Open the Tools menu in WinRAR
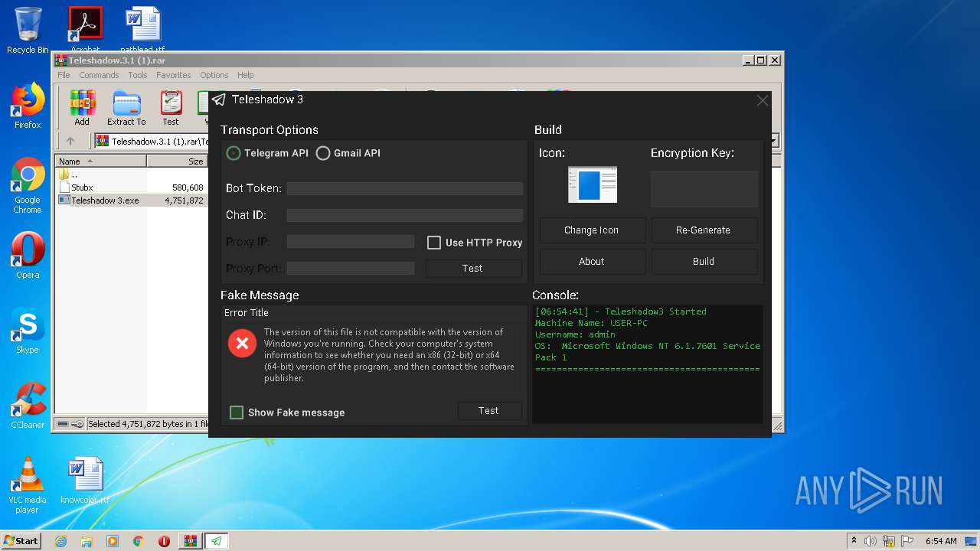This screenshot has width=980, height=551. point(138,75)
